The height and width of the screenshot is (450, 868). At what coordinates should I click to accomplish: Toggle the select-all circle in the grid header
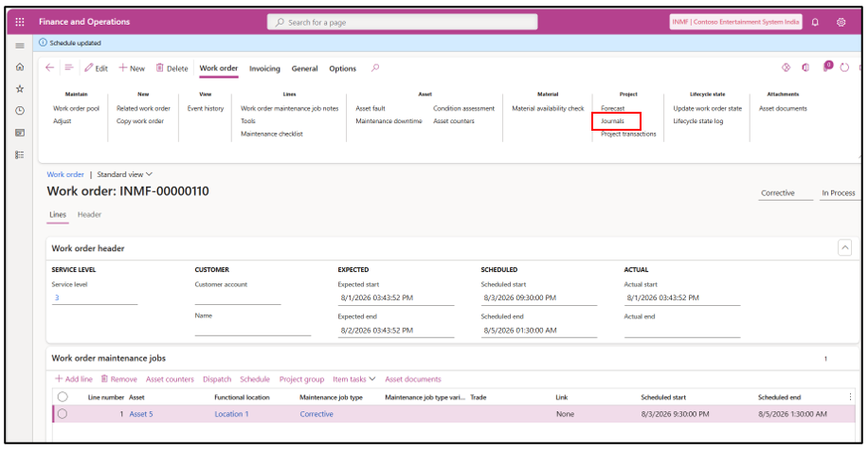[63, 397]
